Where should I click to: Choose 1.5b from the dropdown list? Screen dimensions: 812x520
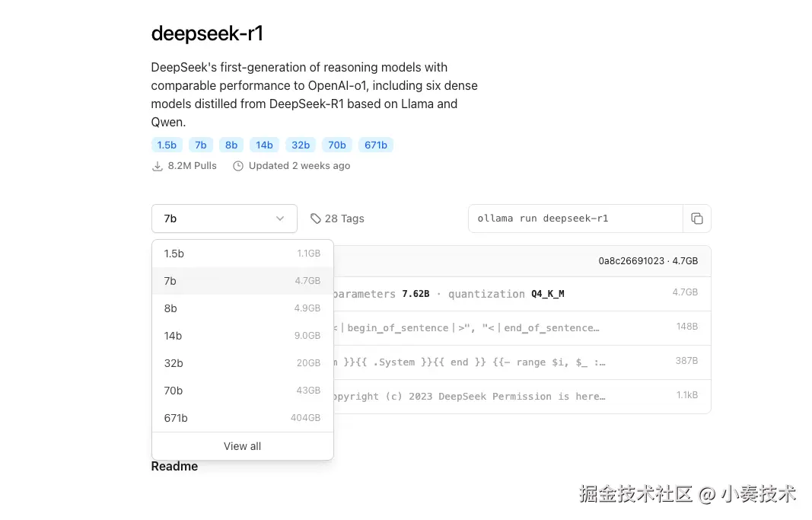242,254
